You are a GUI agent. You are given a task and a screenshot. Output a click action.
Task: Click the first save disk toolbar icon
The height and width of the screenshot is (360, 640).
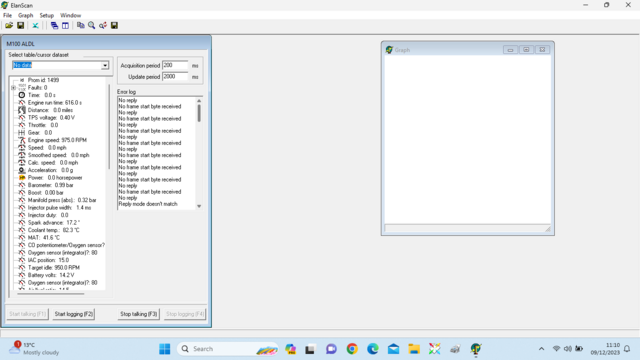pos(20,25)
